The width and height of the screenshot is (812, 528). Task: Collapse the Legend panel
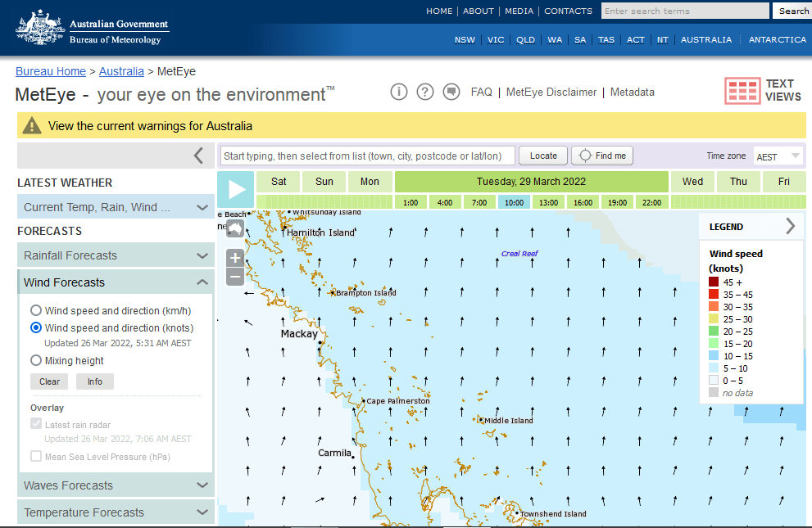click(790, 227)
